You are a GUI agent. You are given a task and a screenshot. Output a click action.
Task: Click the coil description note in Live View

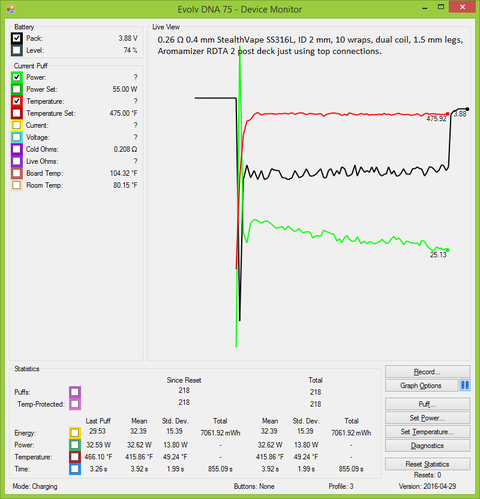310,46
